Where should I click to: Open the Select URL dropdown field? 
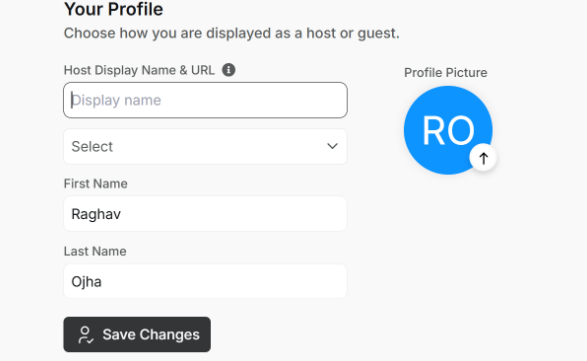click(205, 146)
